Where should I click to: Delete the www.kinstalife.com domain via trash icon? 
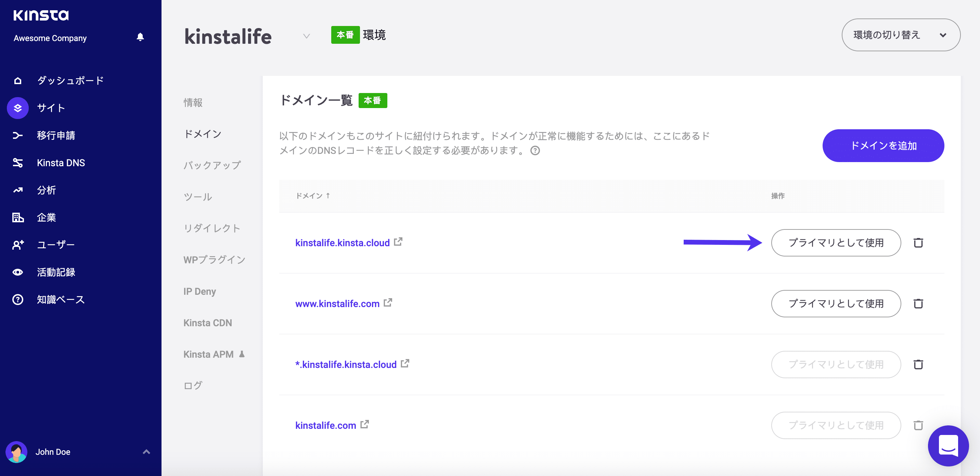(x=918, y=303)
